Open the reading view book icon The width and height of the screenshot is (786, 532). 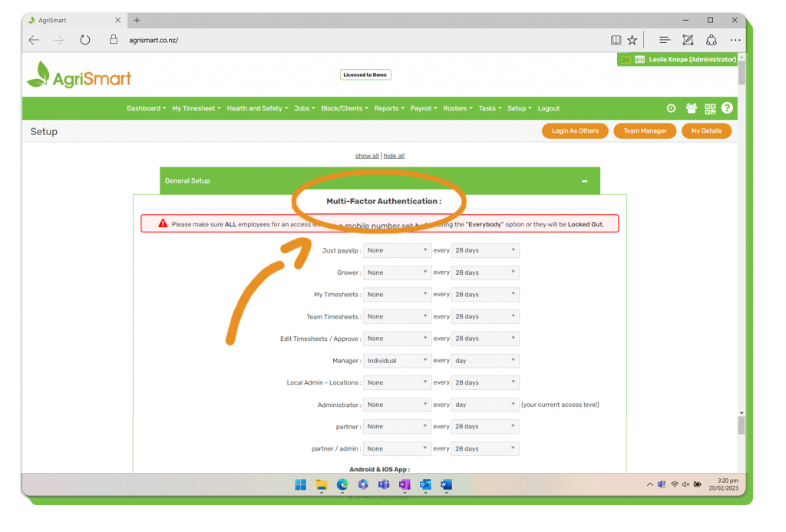click(616, 40)
